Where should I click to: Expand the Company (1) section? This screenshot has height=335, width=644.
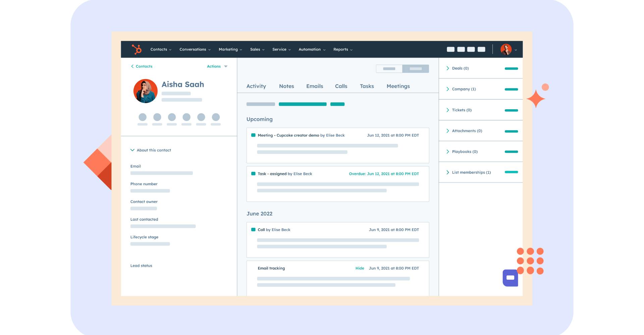(x=464, y=89)
